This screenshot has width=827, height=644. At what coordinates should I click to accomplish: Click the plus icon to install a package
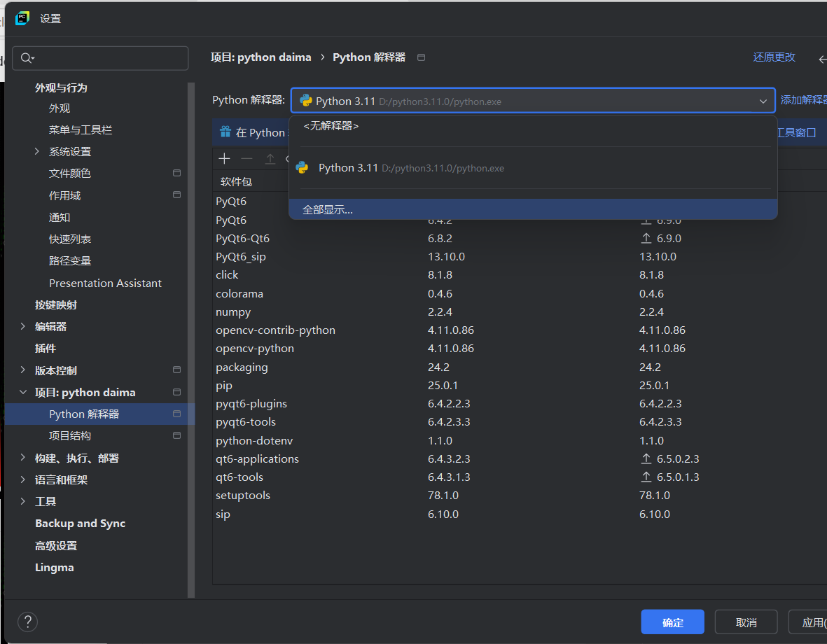pyautogui.click(x=224, y=158)
